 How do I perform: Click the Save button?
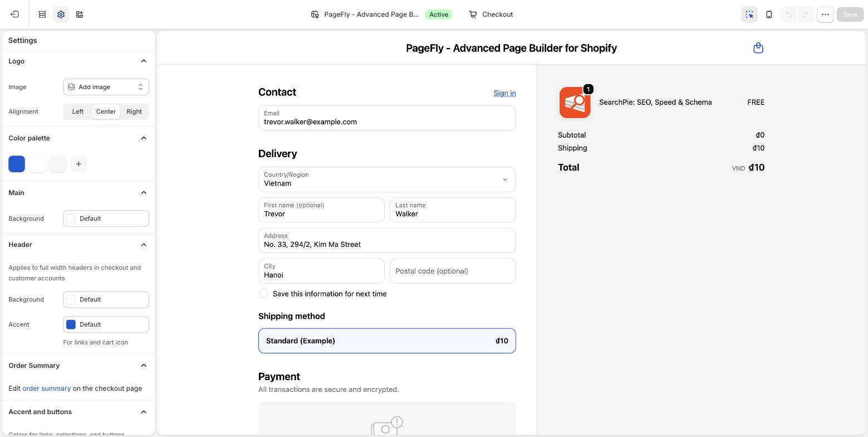pos(850,14)
